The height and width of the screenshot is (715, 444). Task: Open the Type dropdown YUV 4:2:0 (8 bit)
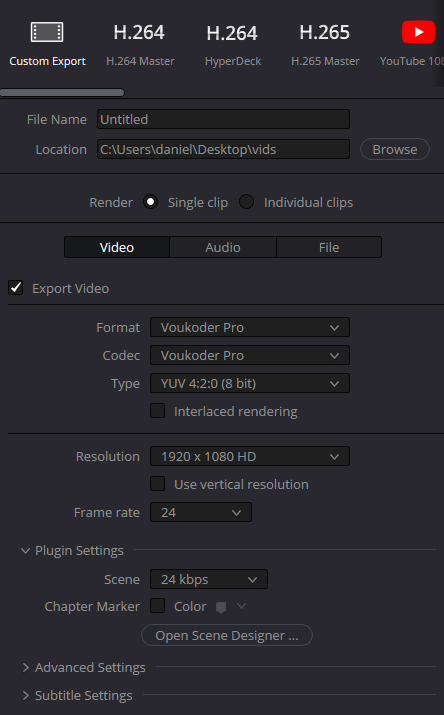[x=250, y=383]
